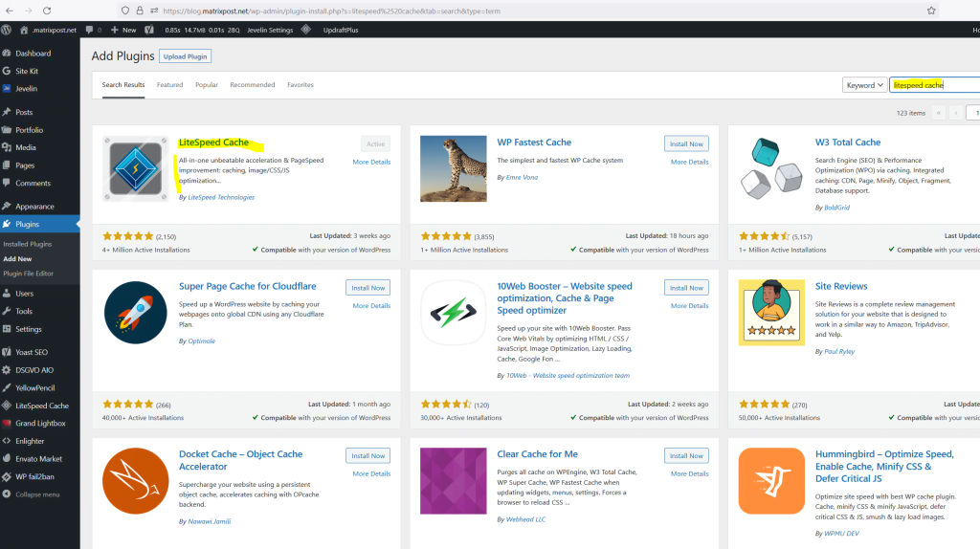Install Clear Cache for Me

click(x=686, y=456)
